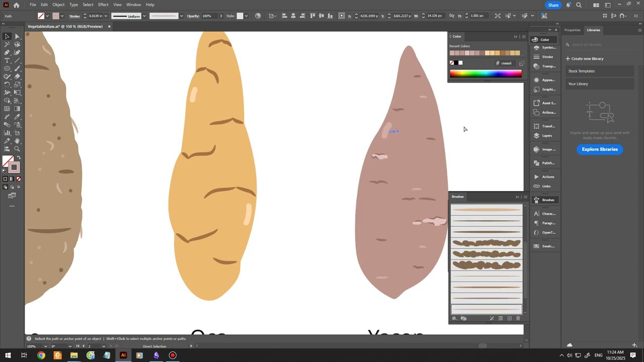The width and height of the screenshot is (644, 362).
Task: Select the Artboard tool
Action: pyautogui.click(x=17, y=133)
